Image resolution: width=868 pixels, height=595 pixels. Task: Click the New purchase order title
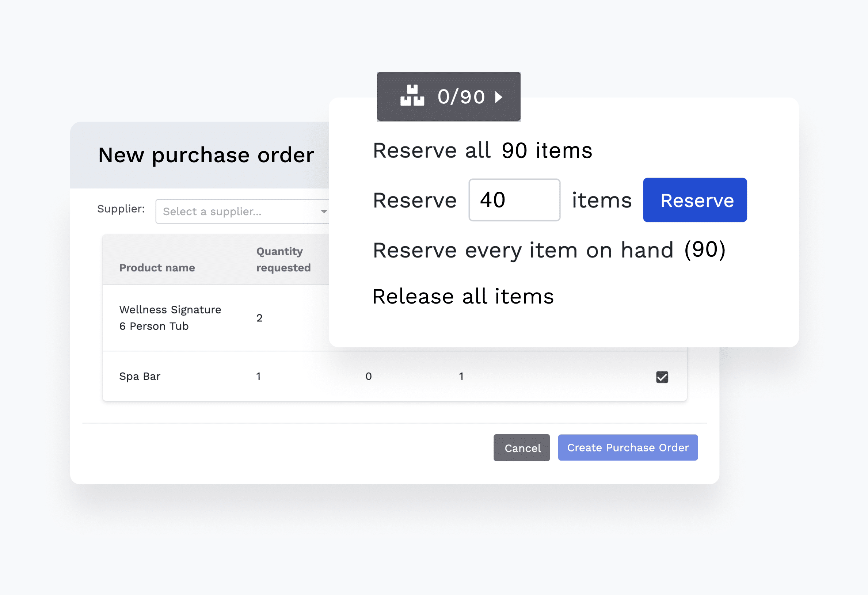206,155
